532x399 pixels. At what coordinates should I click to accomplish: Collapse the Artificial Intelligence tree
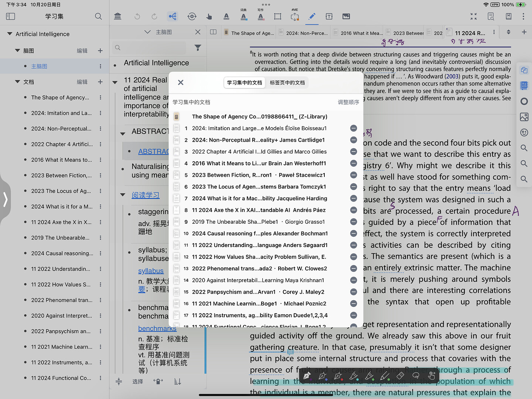(10, 34)
